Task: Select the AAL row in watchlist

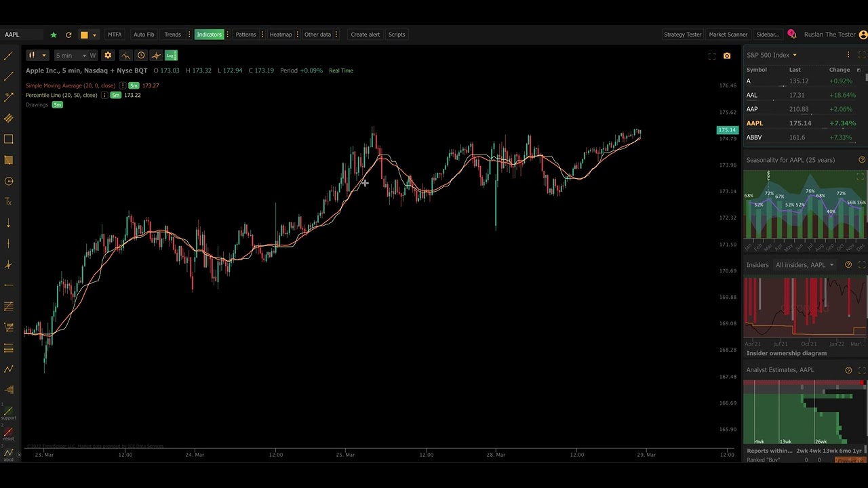Action: tap(801, 95)
